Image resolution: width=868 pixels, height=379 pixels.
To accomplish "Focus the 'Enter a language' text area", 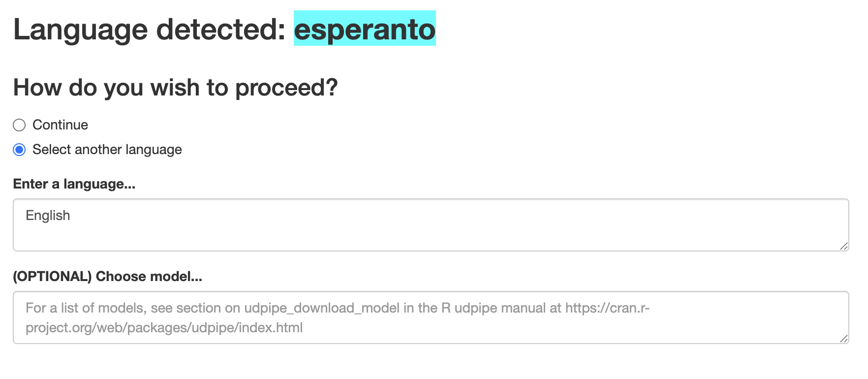I will pyautogui.click(x=431, y=231).
